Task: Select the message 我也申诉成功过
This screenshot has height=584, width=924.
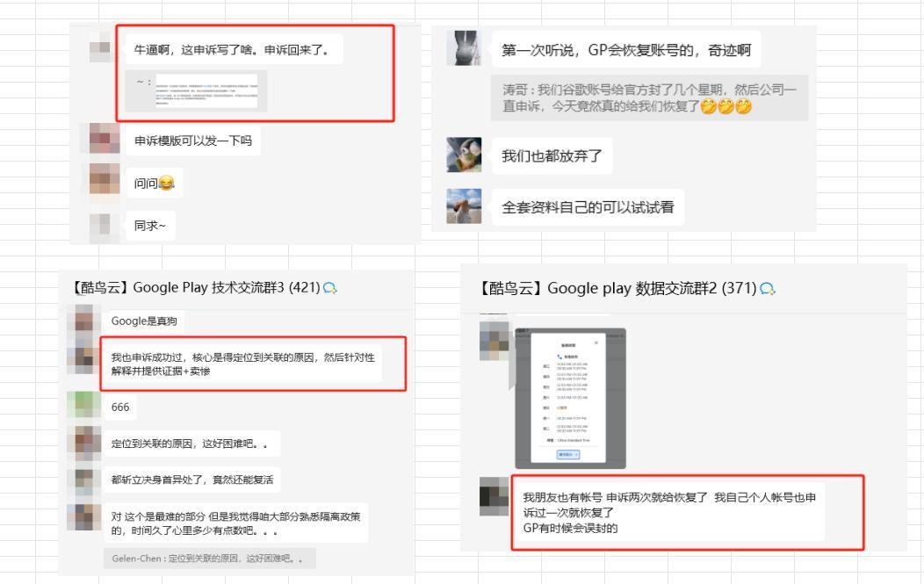Action: (x=242, y=364)
